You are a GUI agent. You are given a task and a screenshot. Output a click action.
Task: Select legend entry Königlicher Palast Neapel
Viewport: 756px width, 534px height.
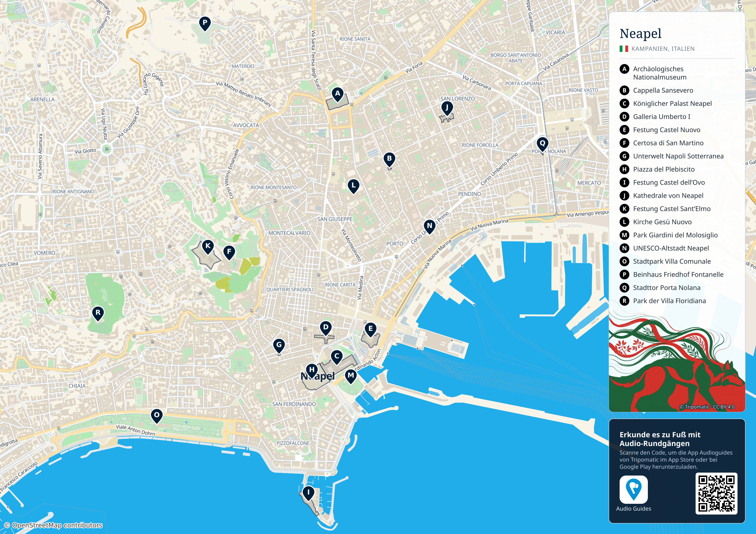click(x=672, y=104)
